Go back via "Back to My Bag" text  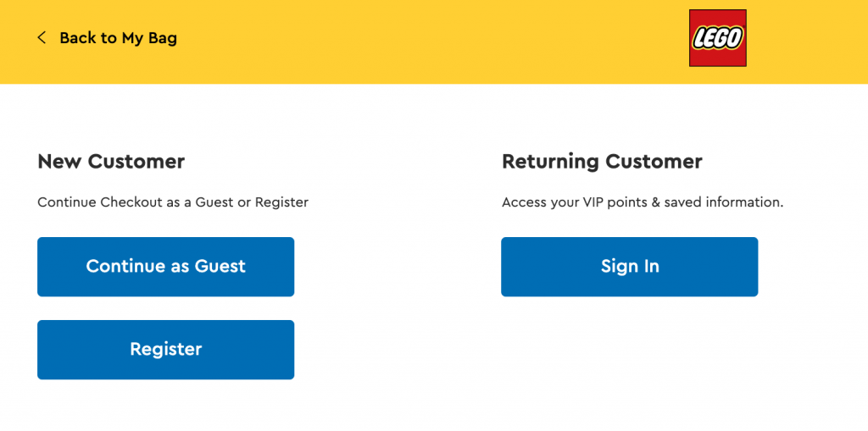[x=119, y=38]
